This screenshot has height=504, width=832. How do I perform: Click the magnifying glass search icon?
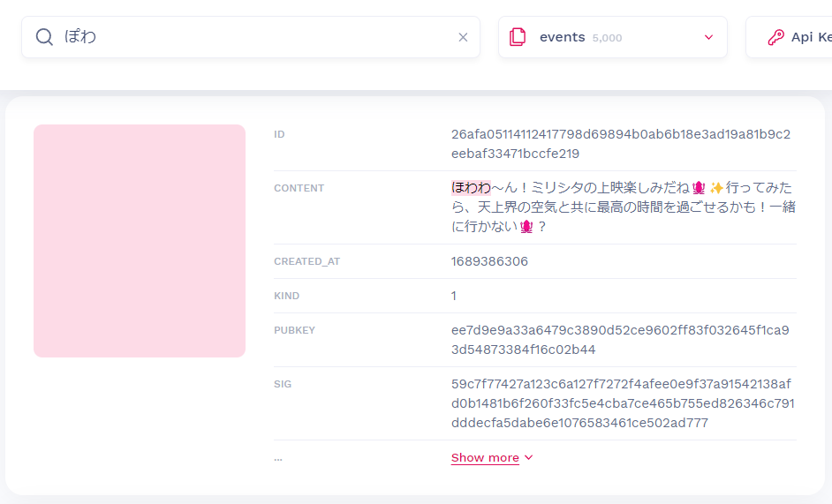44,37
